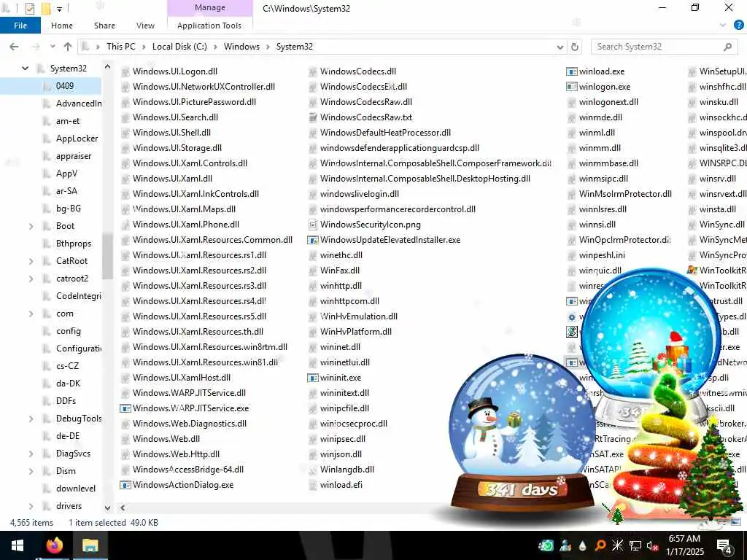Select file Windows.Web.Http.dll

pos(176,454)
